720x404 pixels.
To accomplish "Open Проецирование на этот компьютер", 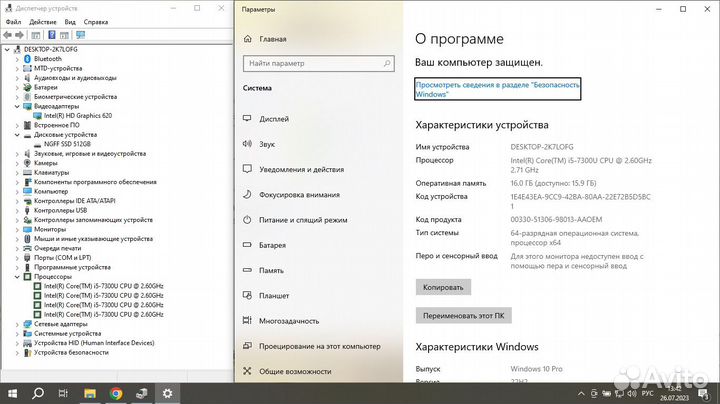I will (x=320, y=346).
